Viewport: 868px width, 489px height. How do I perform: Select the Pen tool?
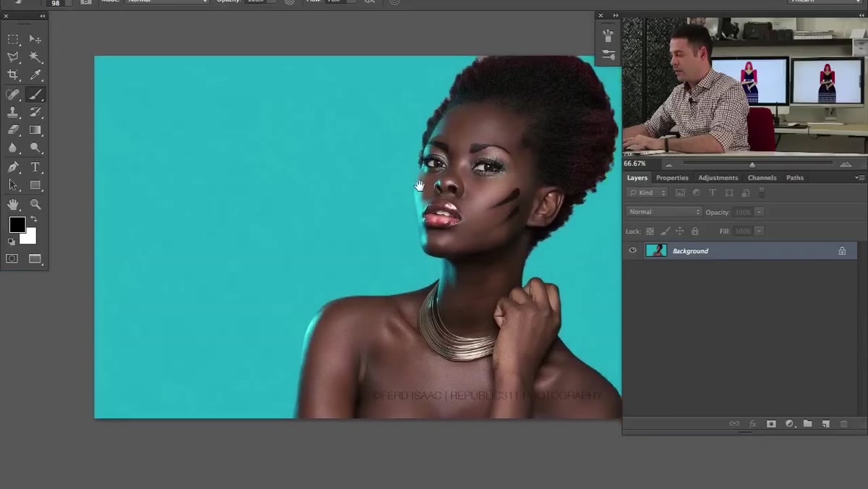13,167
